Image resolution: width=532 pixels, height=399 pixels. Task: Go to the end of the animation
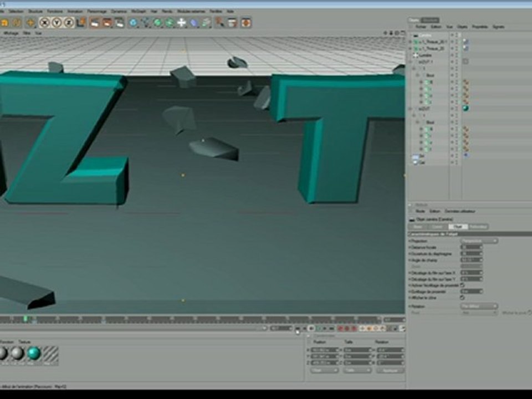[x=331, y=329]
